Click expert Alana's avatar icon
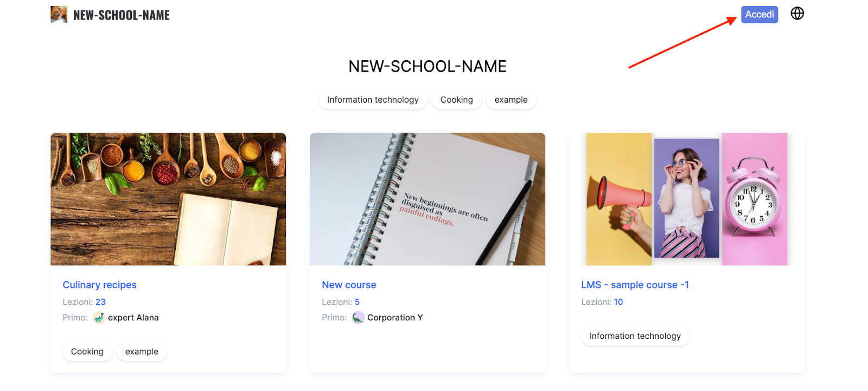Image resolution: width=868 pixels, height=391 pixels. coord(99,318)
